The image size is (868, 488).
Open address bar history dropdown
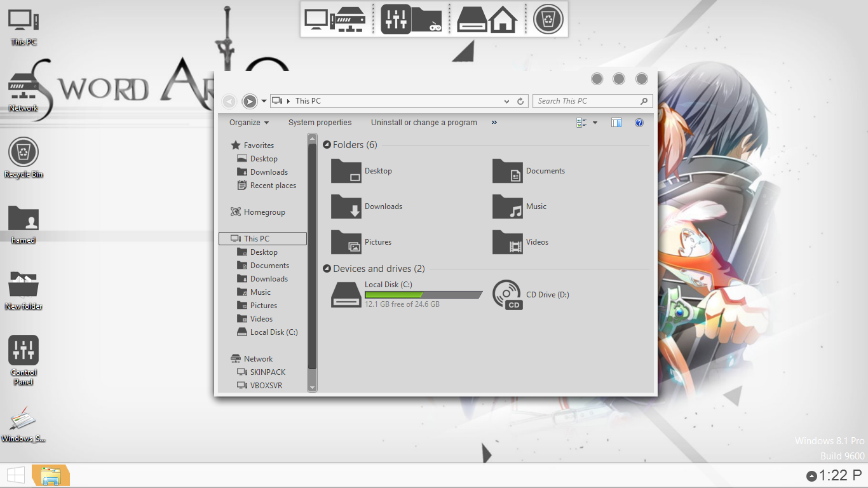[x=506, y=101]
